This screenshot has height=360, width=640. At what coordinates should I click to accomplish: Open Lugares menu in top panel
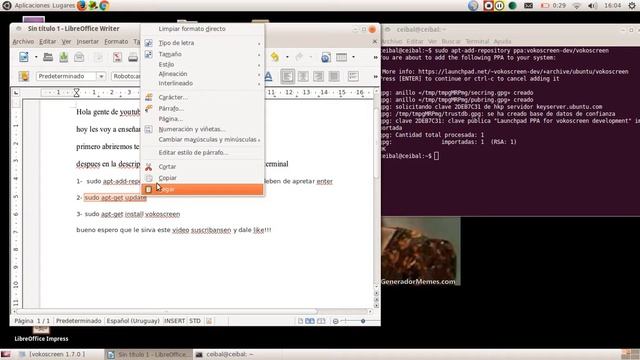pos(64,6)
